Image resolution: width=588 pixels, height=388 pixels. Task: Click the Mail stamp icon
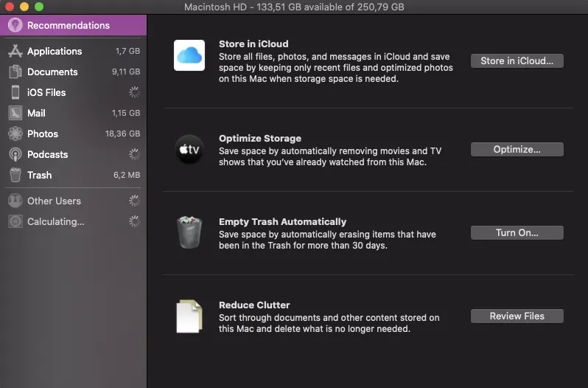pos(15,113)
